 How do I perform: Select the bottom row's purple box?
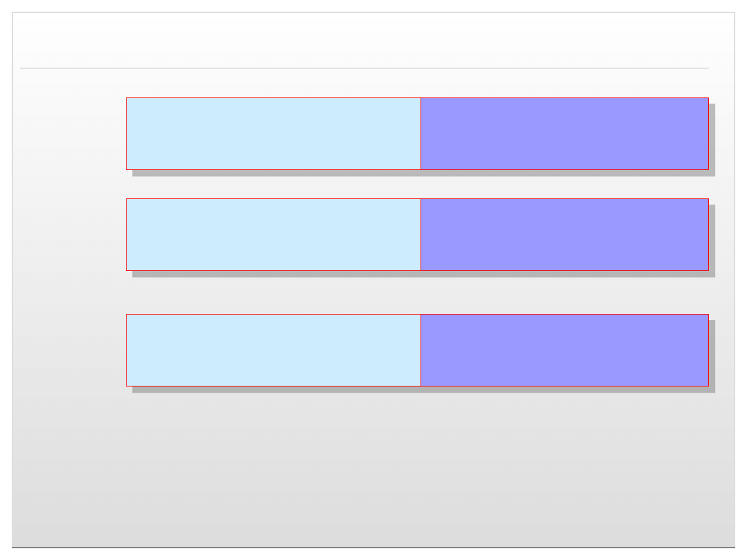564,350
